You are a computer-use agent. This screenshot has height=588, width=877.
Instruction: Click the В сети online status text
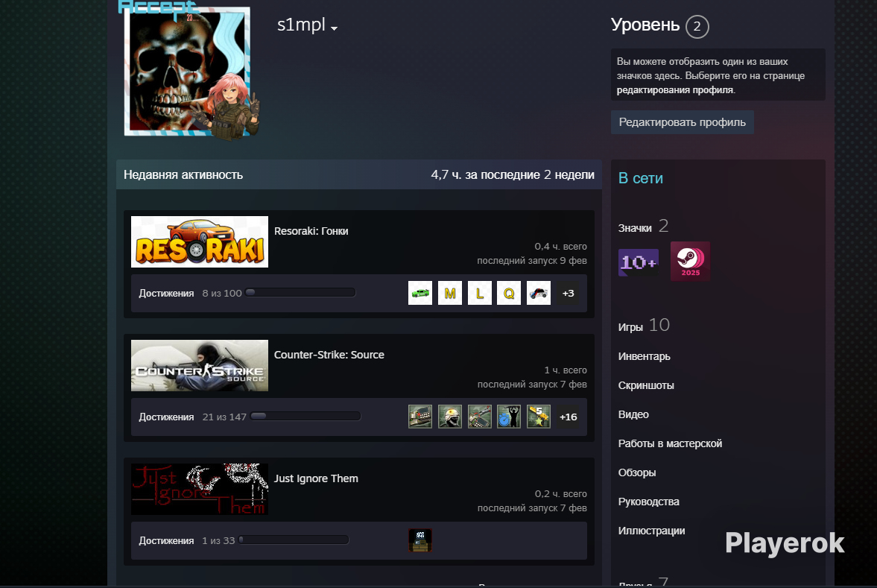(640, 178)
